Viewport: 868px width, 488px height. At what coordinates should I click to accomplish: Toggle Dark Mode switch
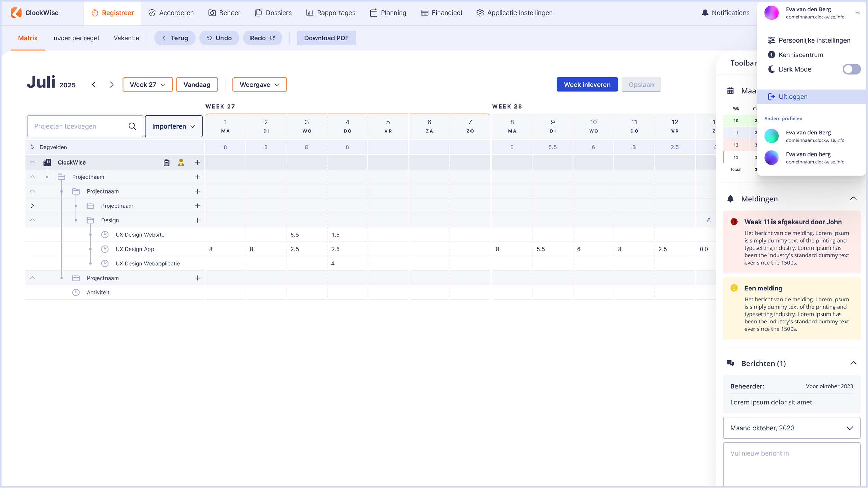(851, 69)
